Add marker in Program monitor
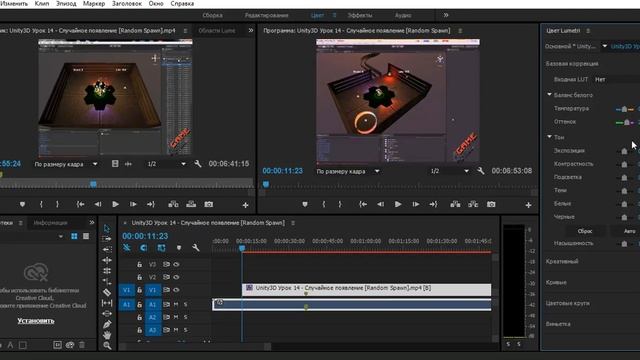640x360 pixels. tap(305, 204)
